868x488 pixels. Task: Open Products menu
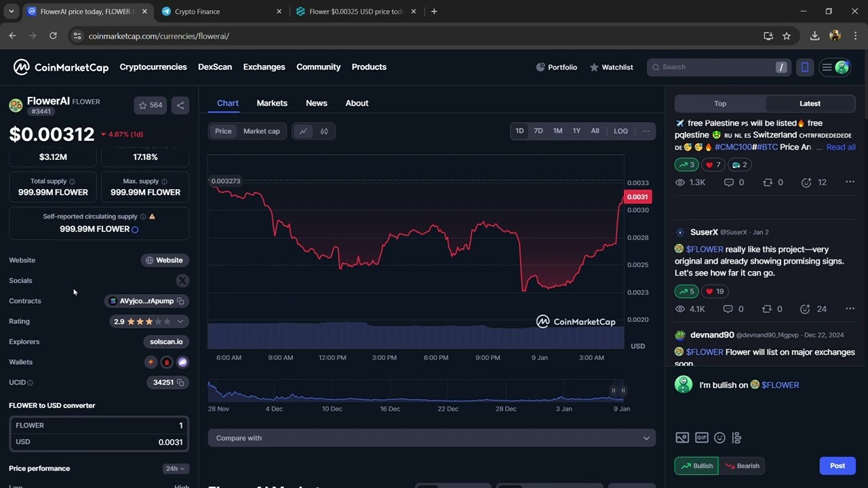pyautogui.click(x=369, y=67)
